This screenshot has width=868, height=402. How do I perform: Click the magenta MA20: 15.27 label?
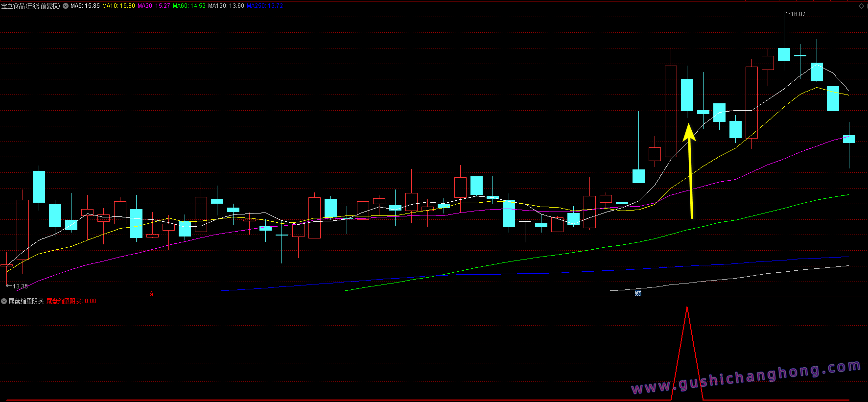154,6
